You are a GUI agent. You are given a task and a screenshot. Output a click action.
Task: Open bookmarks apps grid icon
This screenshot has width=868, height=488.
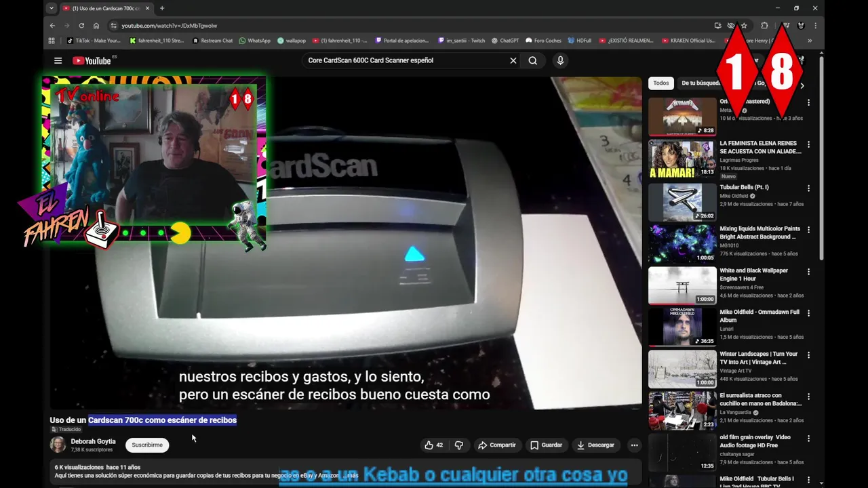click(x=52, y=41)
